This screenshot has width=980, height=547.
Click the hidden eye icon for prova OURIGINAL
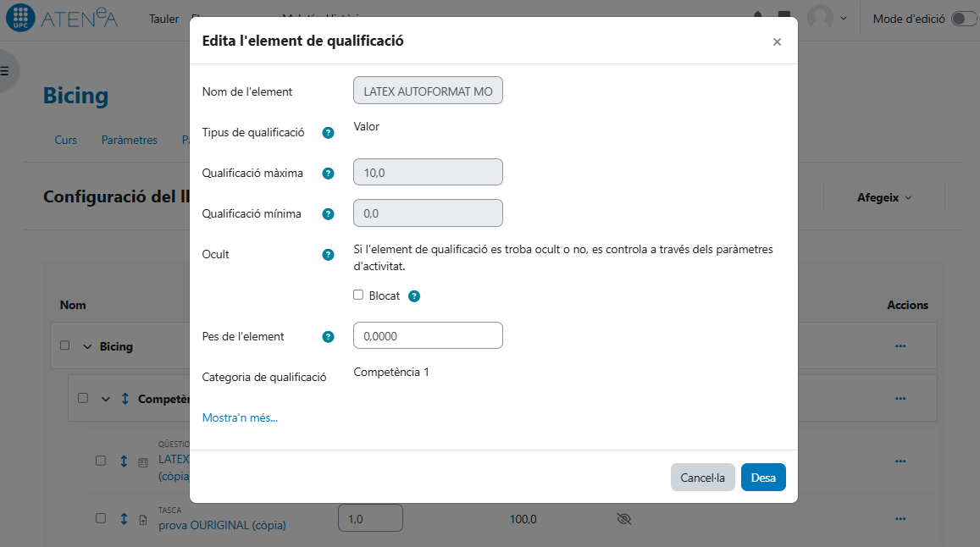pos(624,519)
